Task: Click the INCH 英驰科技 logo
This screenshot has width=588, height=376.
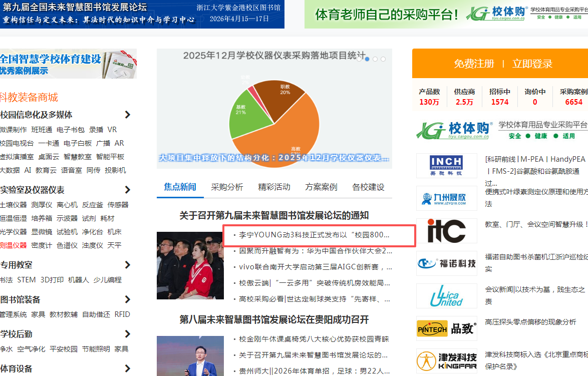Action: [446, 165]
